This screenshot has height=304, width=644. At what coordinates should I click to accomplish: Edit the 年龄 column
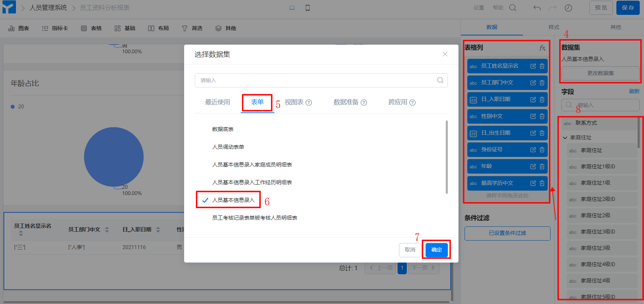[x=533, y=167]
